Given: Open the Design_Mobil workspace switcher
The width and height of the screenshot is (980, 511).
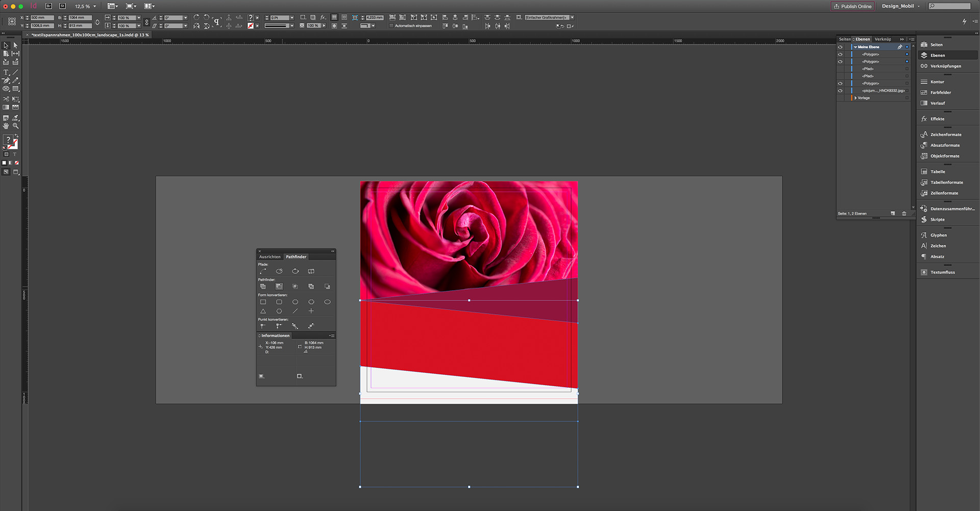Looking at the screenshot, I should [899, 6].
